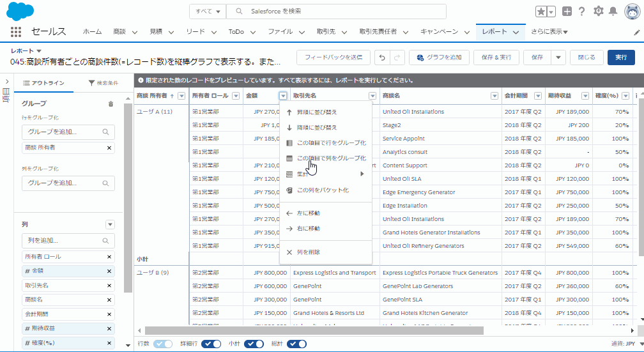This screenshot has width=644, height=352.
Task: Go to the ホーム navigation tab
Action: (92, 32)
